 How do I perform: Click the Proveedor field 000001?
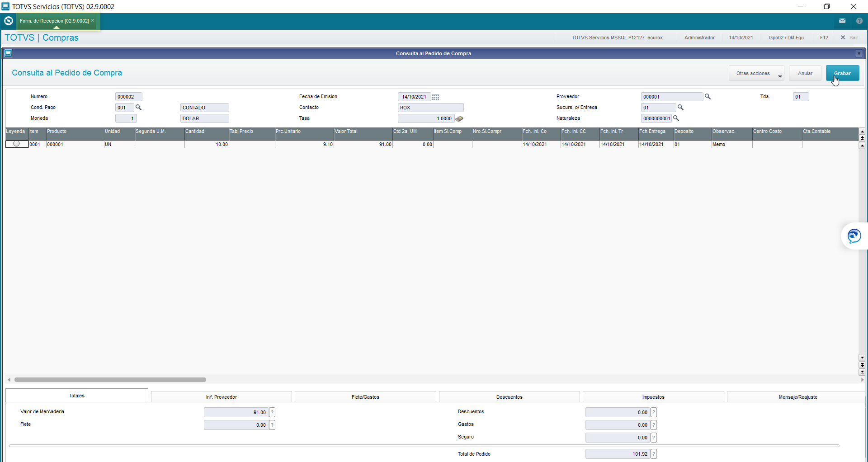(x=672, y=97)
